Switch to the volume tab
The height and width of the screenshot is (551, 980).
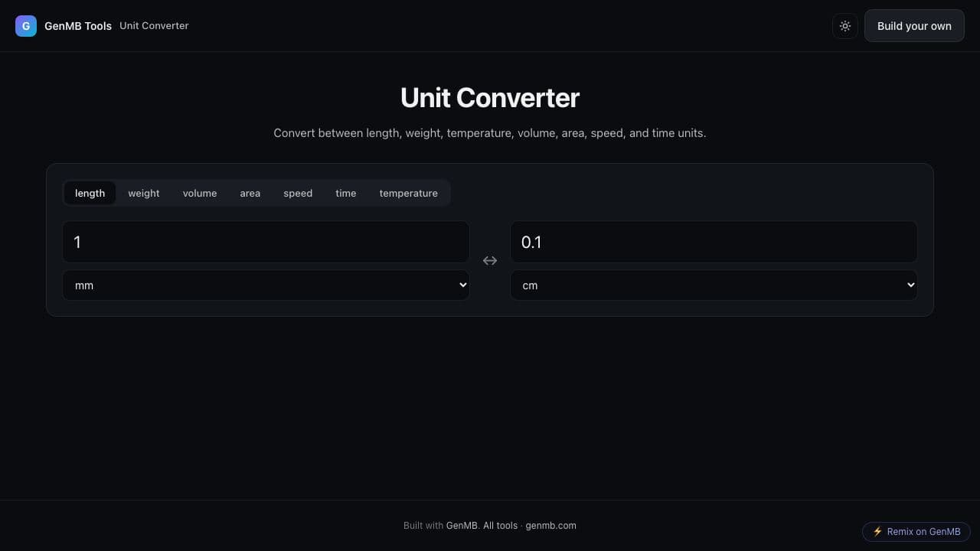(200, 193)
